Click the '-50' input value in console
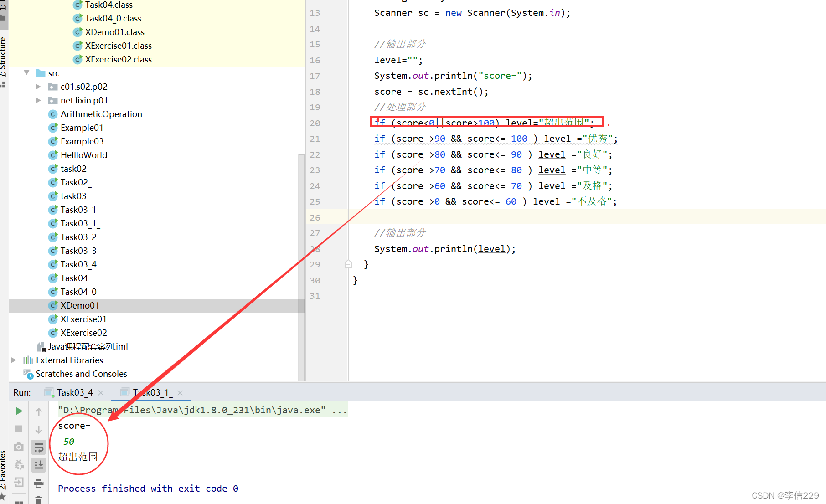826x504 pixels. click(x=67, y=442)
